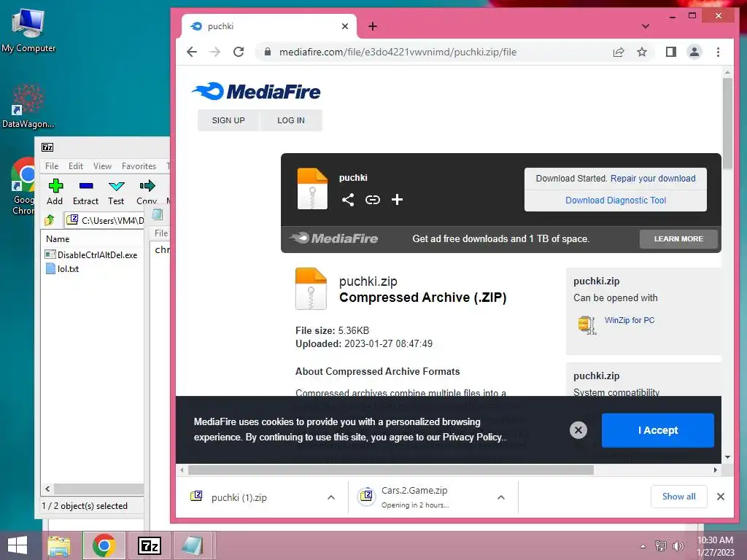
Task: Open Favorites menu in 7-Zip
Action: [x=139, y=166]
